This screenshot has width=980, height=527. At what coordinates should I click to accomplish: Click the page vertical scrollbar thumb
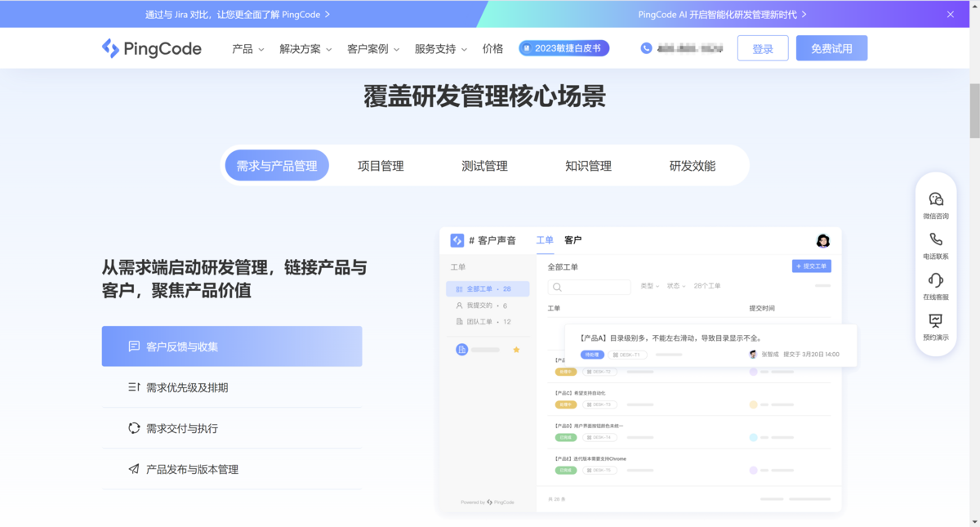click(974, 111)
